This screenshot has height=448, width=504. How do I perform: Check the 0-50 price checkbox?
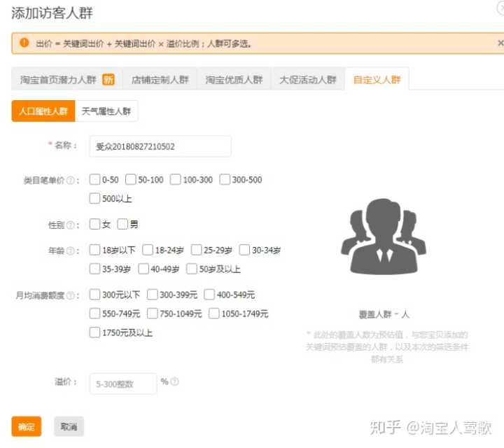click(95, 180)
